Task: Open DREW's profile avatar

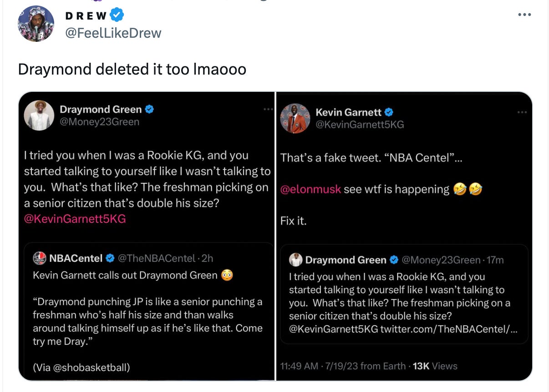Action: click(36, 24)
